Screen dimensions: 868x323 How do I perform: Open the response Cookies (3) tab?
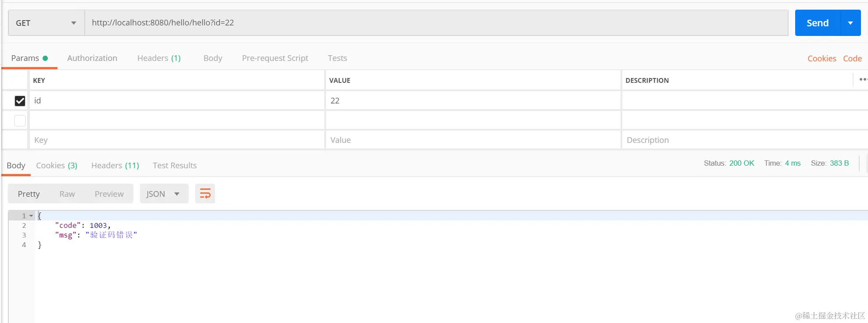pos(57,166)
